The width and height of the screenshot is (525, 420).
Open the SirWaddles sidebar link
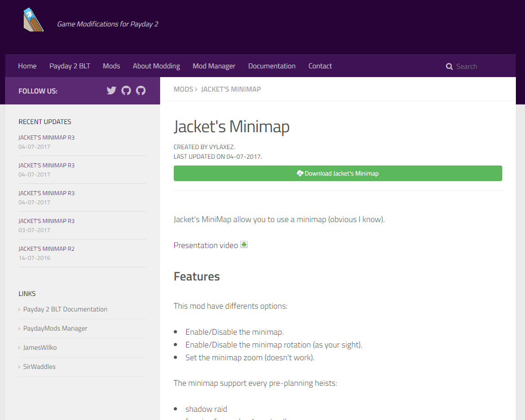(x=39, y=367)
